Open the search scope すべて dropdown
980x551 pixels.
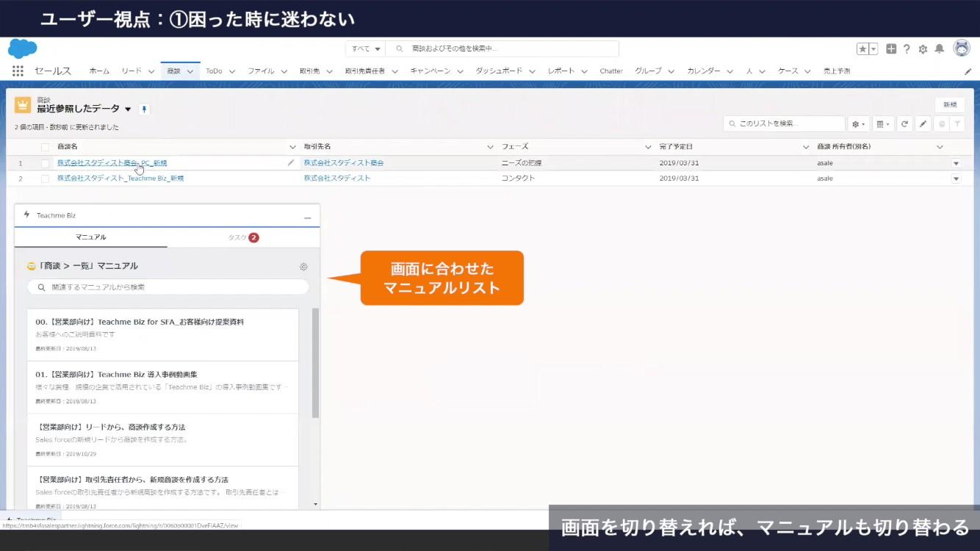366,48
